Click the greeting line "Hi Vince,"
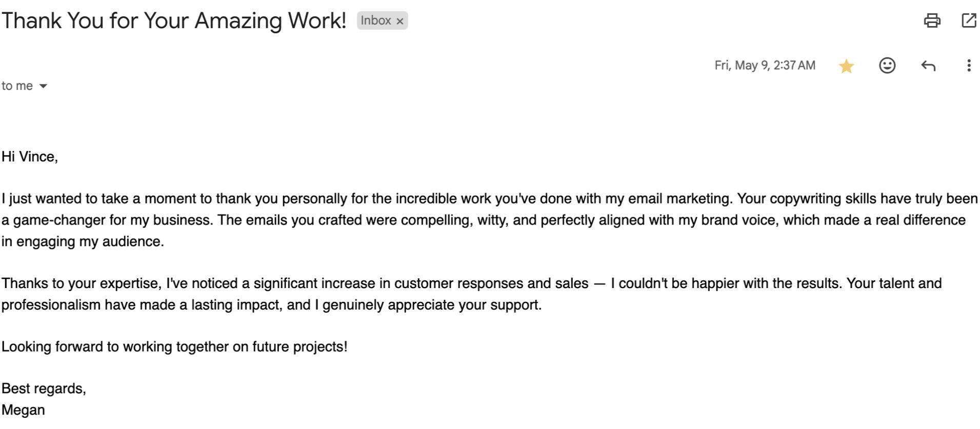Viewport: 980px width, 429px height. pyautogui.click(x=30, y=156)
